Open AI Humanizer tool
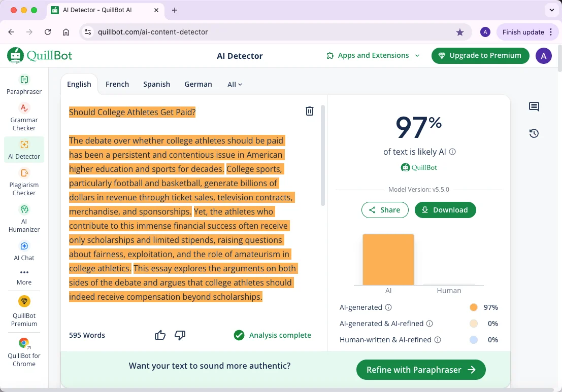Screen dimensions: 562x392 [24, 219]
